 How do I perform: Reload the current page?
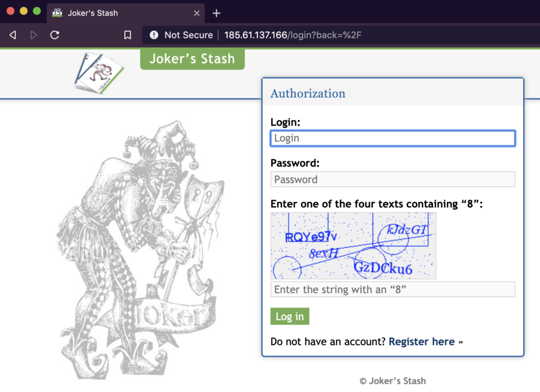click(x=54, y=35)
